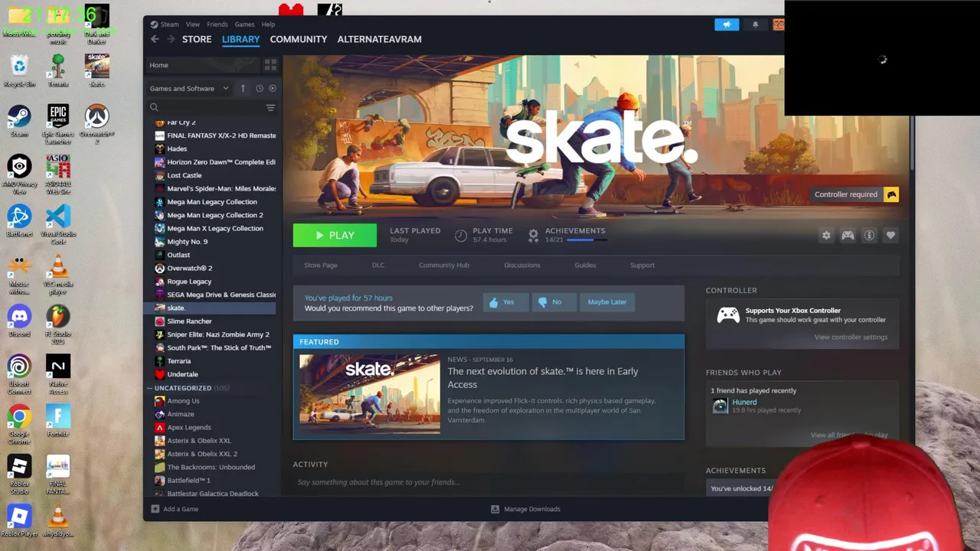Click the back navigation arrow in Steam
The height and width of the screenshot is (551, 980).
(155, 39)
